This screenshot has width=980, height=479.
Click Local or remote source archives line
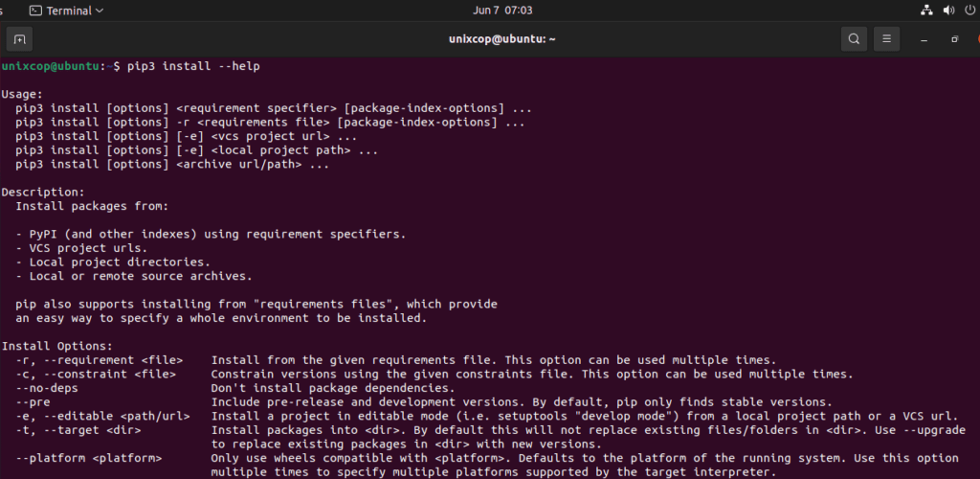(134, 277)
